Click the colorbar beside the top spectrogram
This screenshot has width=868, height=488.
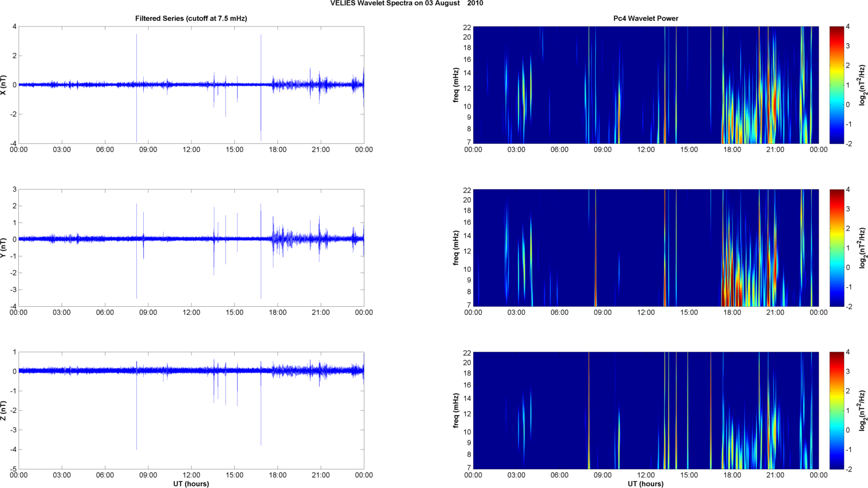click(x=836, y=85)
